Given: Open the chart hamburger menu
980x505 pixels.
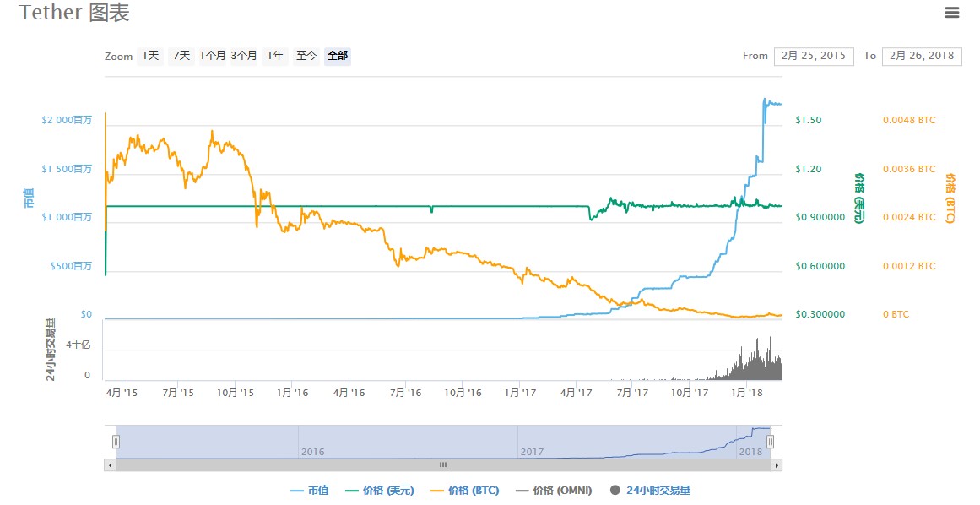Looking at the screenshot, I should (951, 13).
